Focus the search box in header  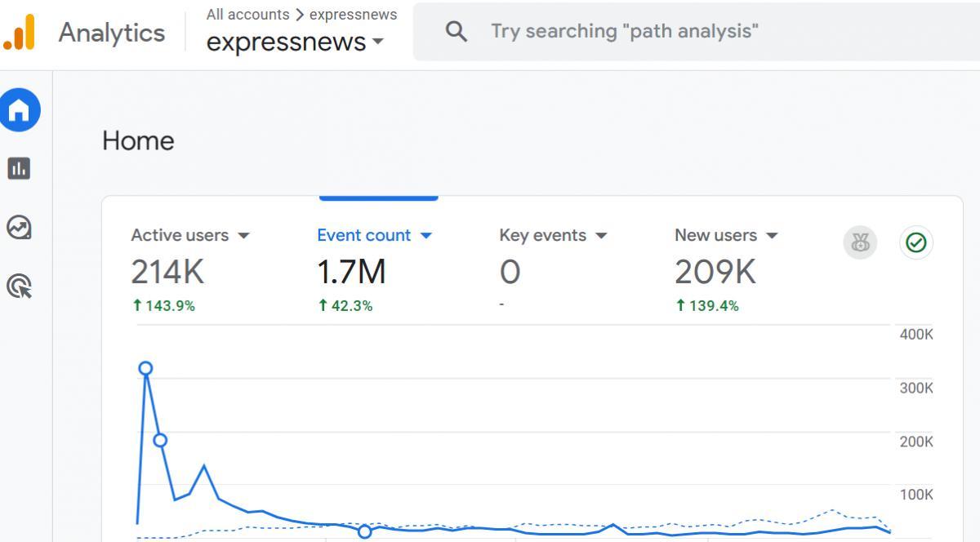[x=653, y=32]
